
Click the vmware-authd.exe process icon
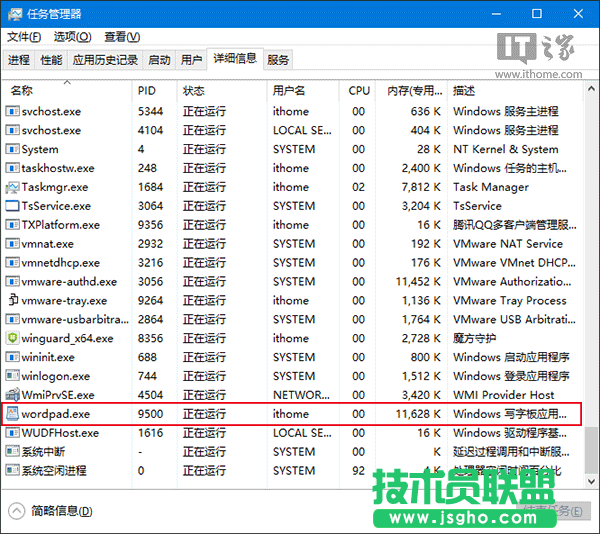(12, 282)
